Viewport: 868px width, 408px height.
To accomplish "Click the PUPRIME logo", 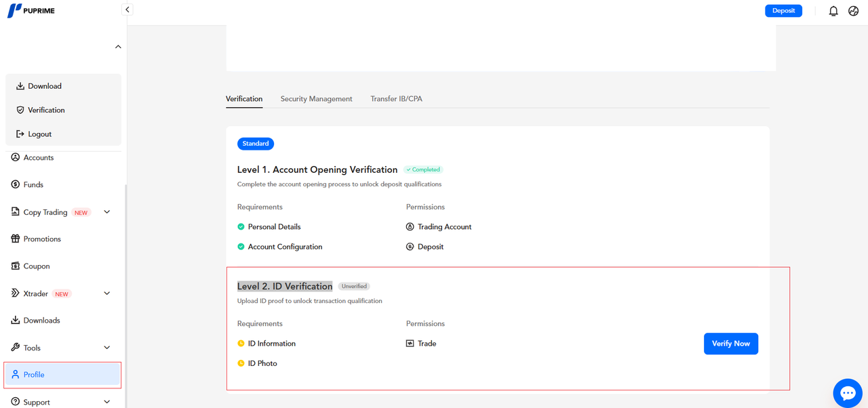I will click(x=31, y=11).
